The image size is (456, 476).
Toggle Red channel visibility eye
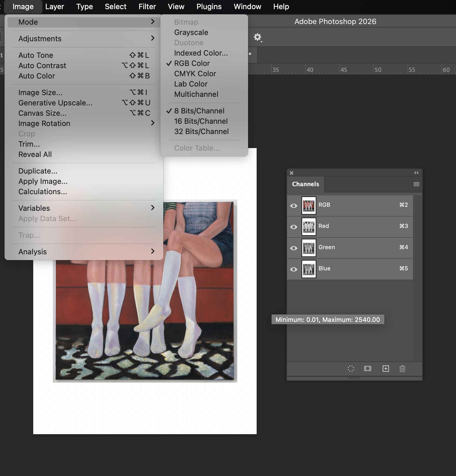294,227
